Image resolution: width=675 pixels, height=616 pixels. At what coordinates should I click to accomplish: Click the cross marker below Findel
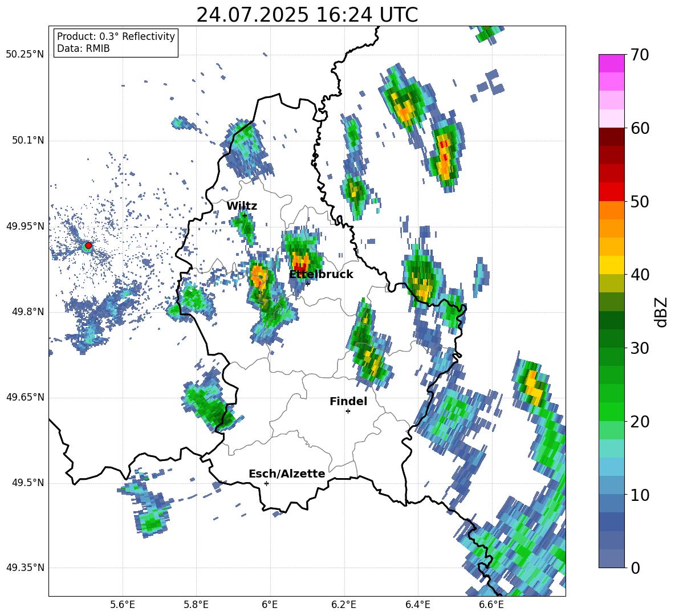pos(348,411)
